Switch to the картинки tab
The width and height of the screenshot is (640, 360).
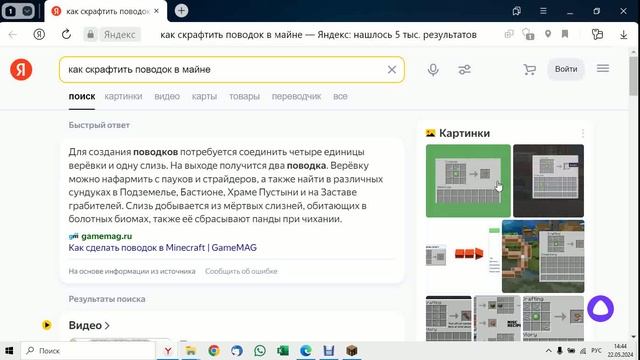tap(123, 96)
